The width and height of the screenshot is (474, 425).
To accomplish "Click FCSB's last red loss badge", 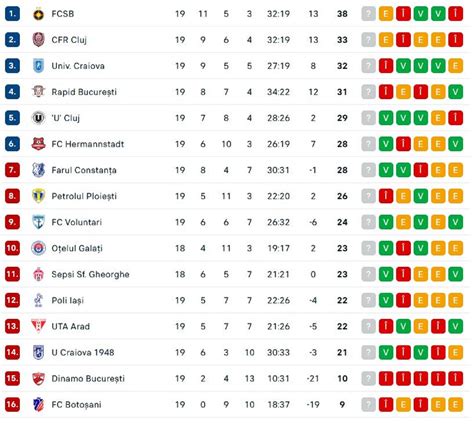I will click(455, 14).
